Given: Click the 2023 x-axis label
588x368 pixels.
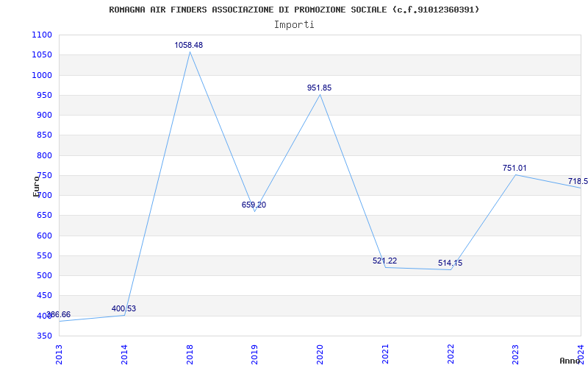Looking at the screenshot, I should 516,354.
